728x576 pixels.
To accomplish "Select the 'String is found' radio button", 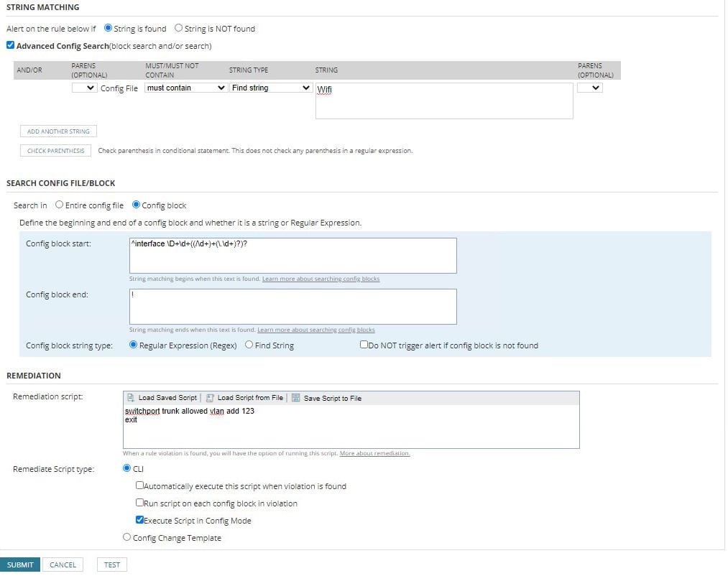I will click(x=109, y=28).
